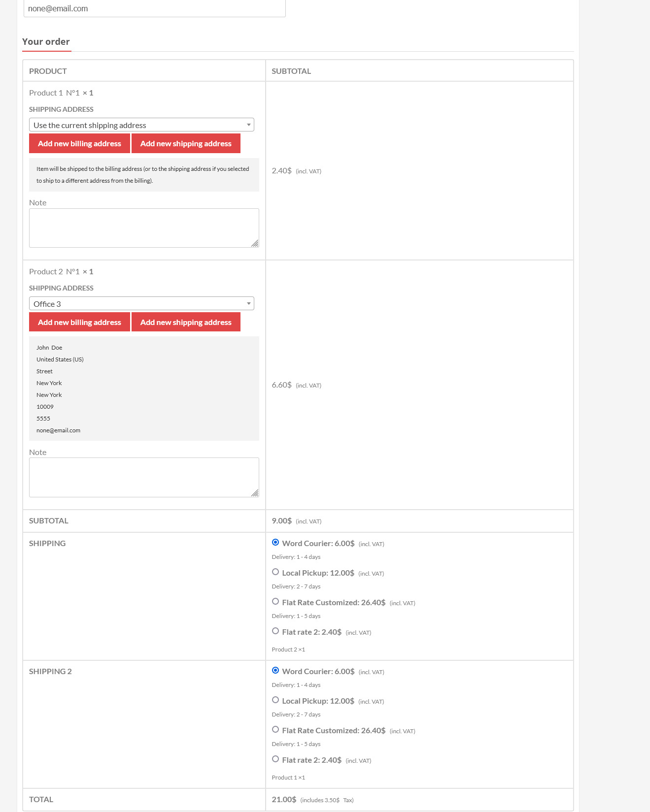The width and height of the screenshot is (650, 812).
Task: Choose Local Pickup in the Shipping section
Action: pos(275,572)
